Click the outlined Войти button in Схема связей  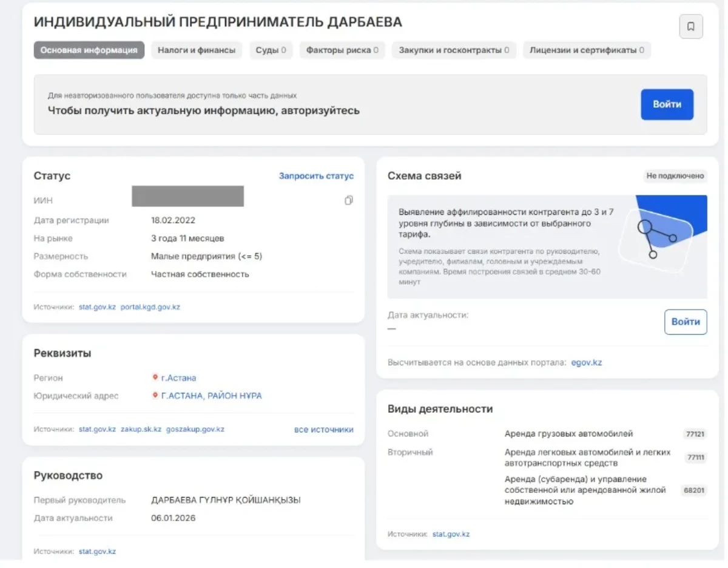click(x=686, y=322)
